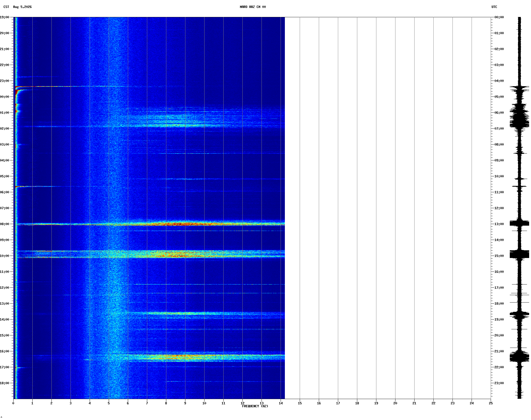This screenshot has width=531, height=420.
Task: Click the FREQUENCY (HZ) axis label
Action: point(255,406)
